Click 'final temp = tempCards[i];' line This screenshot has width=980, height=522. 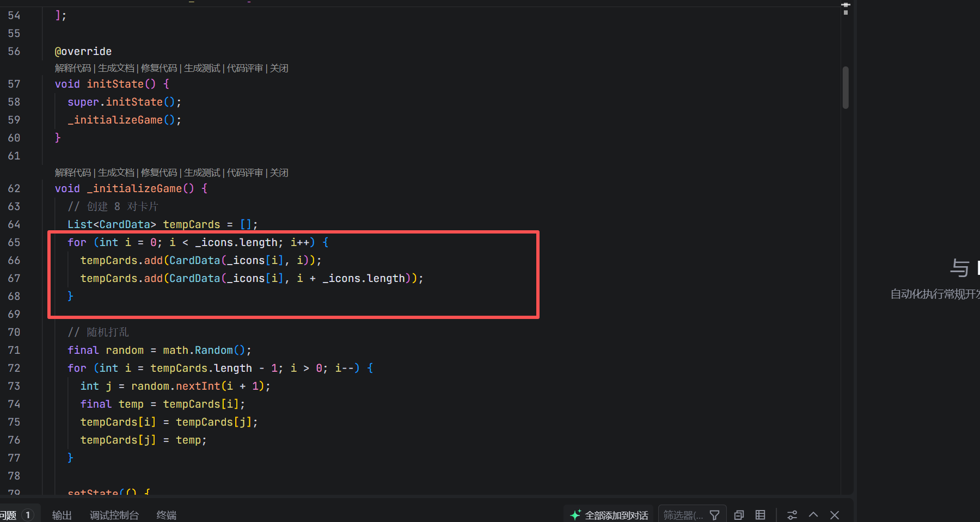163,404
